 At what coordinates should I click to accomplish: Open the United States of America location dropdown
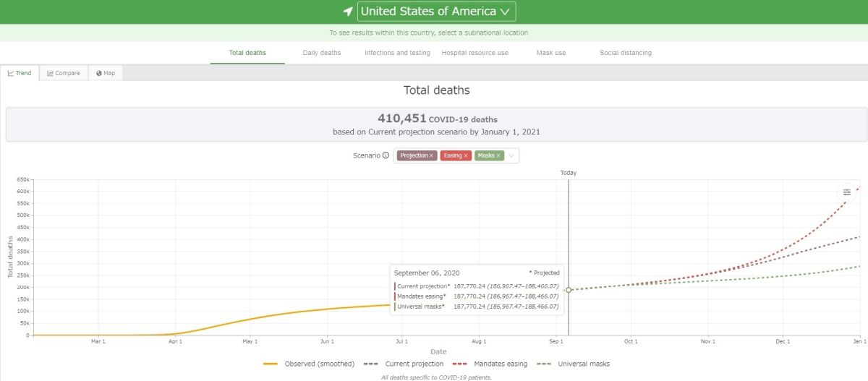[436, 12]
